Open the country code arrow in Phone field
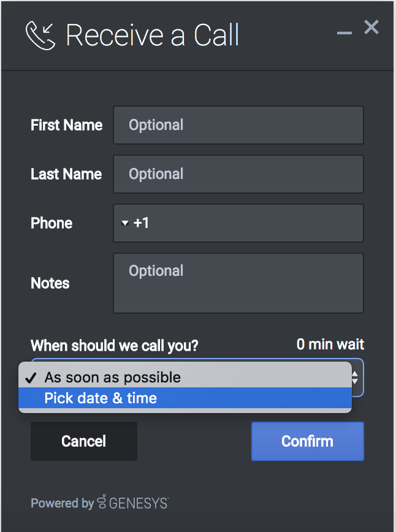The height and width of the screenshot is (532, 396). click(x=125, y=223)
